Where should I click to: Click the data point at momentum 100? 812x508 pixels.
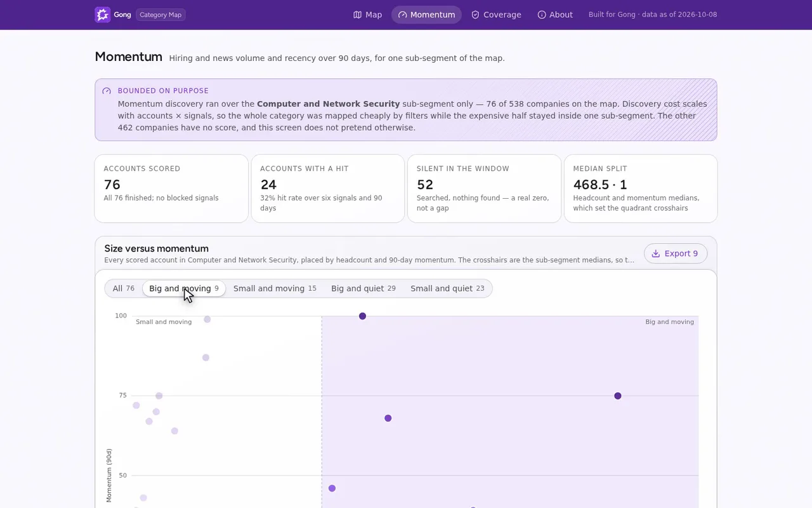click(362, 316)
